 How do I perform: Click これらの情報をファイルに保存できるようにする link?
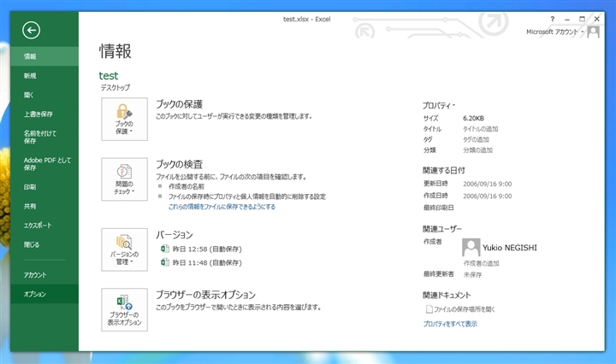click(x=222, y=207)
